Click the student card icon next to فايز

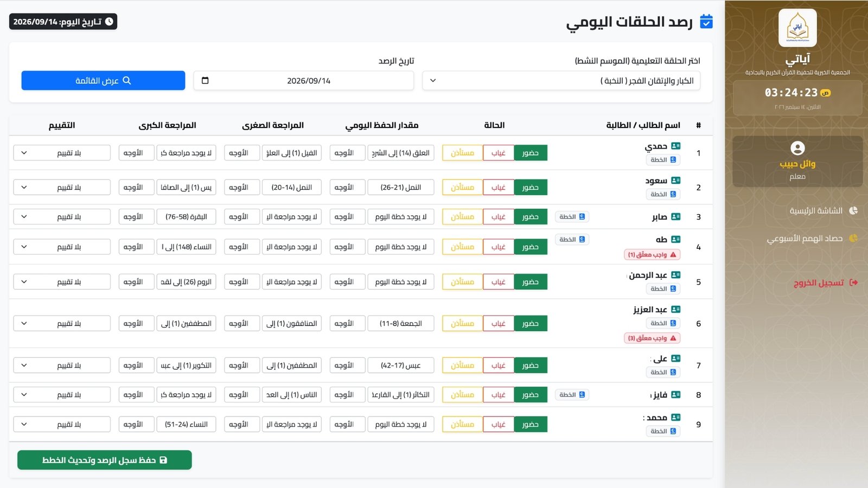point(676,394)
